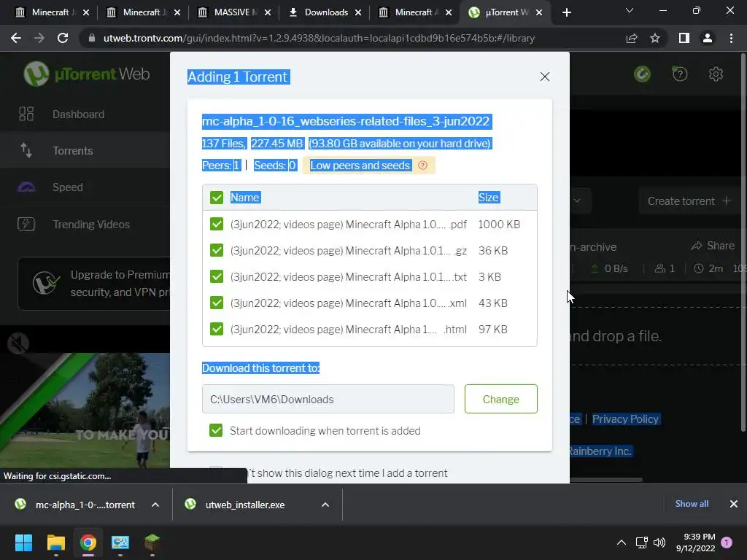Image resolution: width=747 pixels, height=560 pixels.
Task: Open a new browser tab
Action: point(566,12)
